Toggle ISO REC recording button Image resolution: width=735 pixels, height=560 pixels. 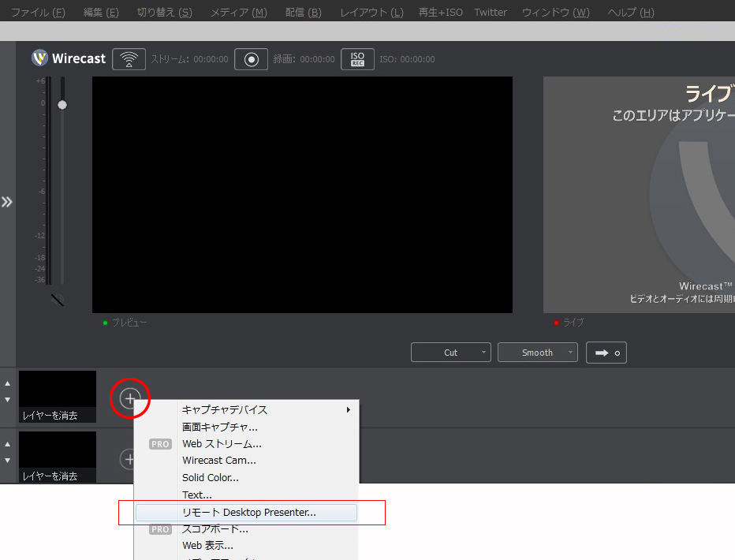click(x=358, y=59)
